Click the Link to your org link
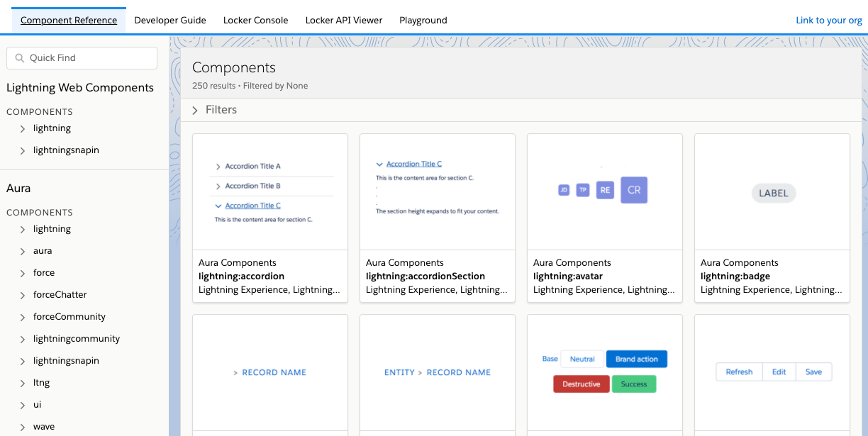Screen dimensions: 868x436 tap(829, 20)
